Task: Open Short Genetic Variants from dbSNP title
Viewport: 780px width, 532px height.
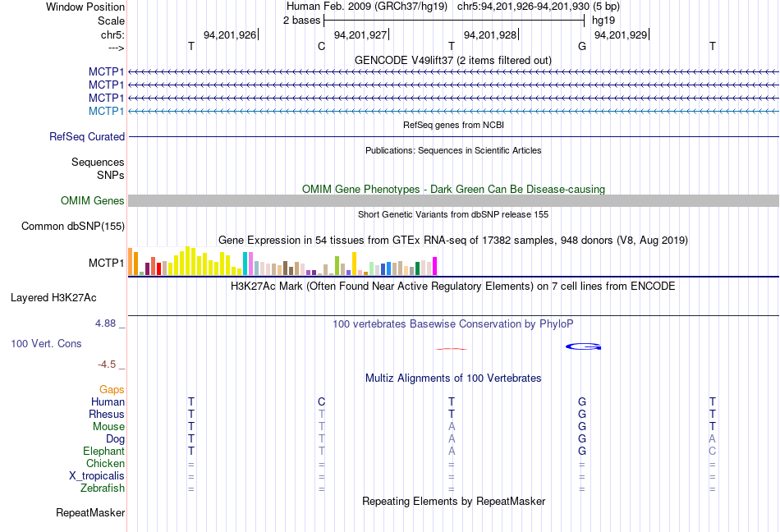Action: tap(453, 214)
